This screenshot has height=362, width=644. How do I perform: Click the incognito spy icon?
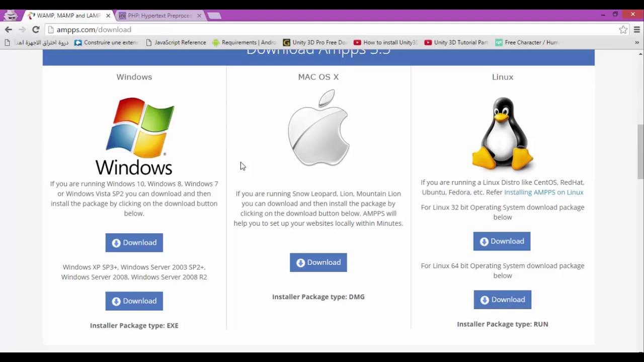(x=10, y=15)
